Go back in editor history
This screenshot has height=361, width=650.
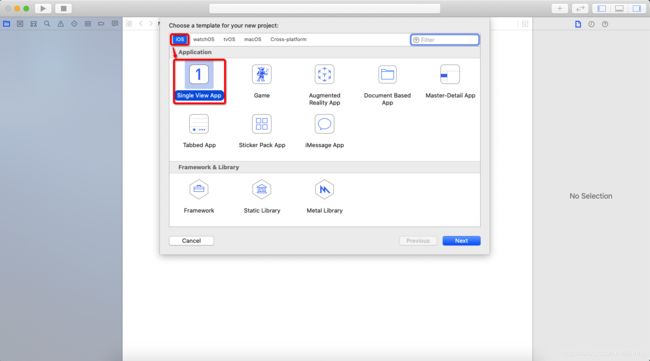141,24
